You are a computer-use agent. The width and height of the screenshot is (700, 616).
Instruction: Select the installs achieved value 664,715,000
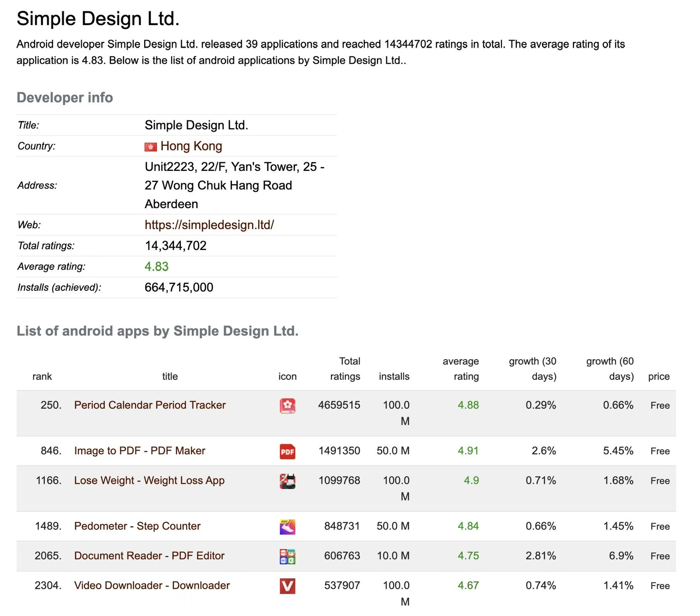[179, 287]
